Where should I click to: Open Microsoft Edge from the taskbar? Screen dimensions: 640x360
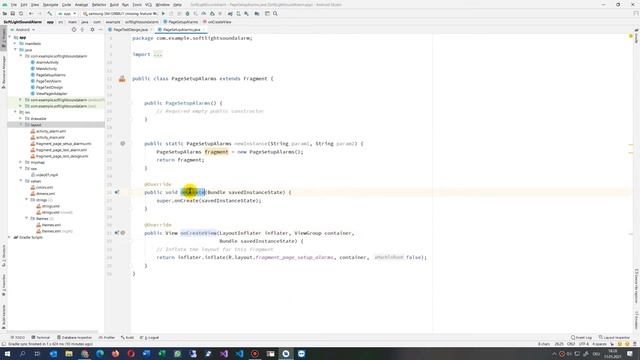(x=100, y=354)
